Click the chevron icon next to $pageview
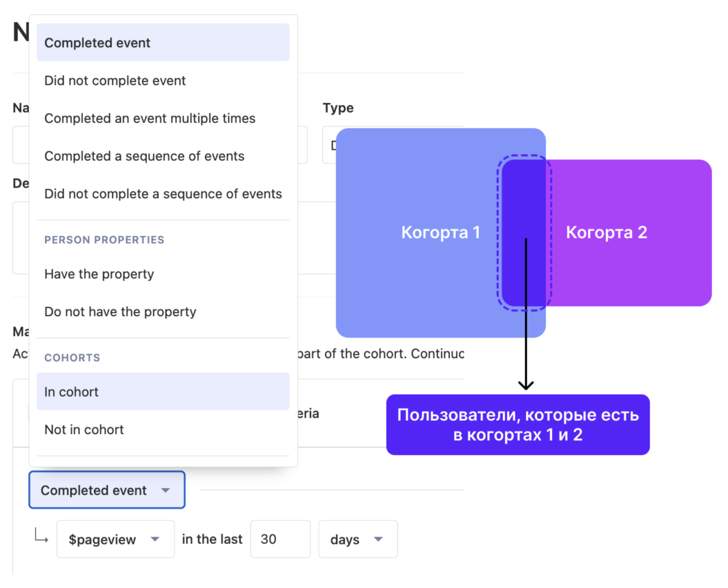Viewport: 728px width, 588px height. 155,539
